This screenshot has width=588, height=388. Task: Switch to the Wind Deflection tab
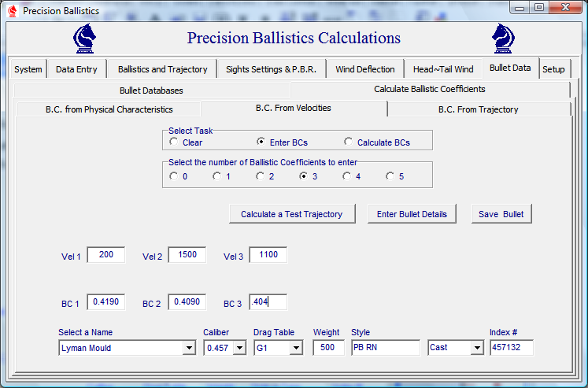tap(364, 69)
